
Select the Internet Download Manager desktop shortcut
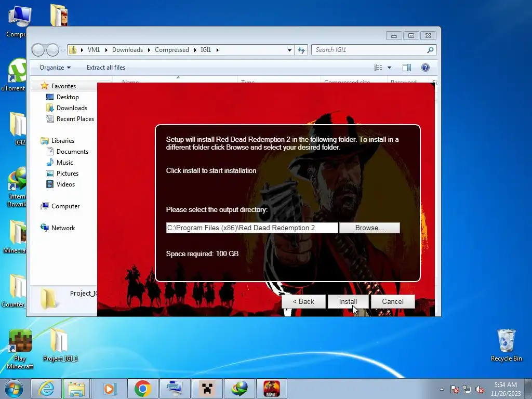tap(17, 187)
